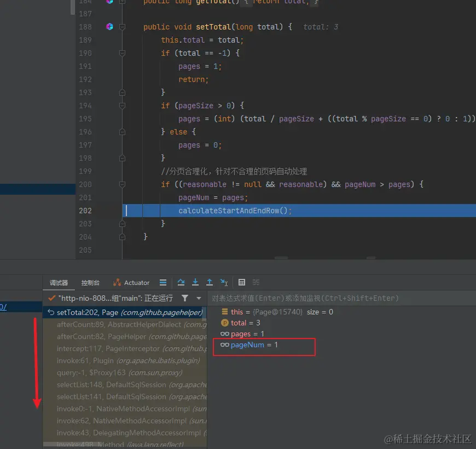Click line number 189 in the gutter

[85, 40]
